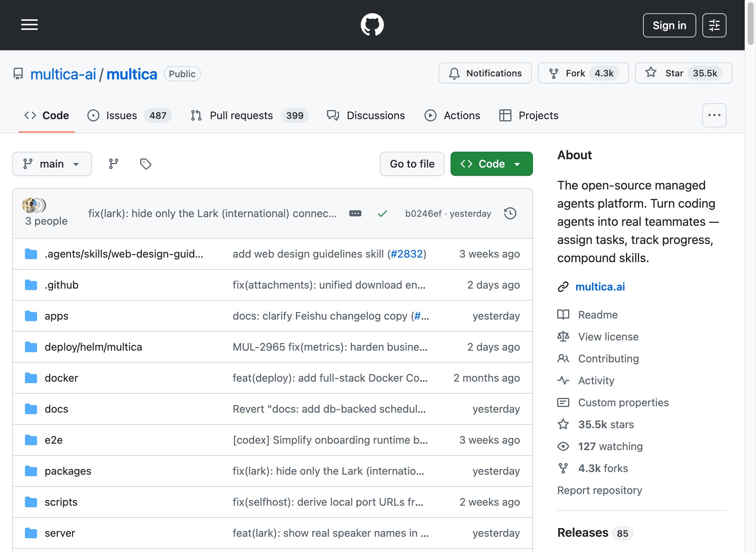Click the Sign in button
The image size is (756, 553).
click(669, 25)
